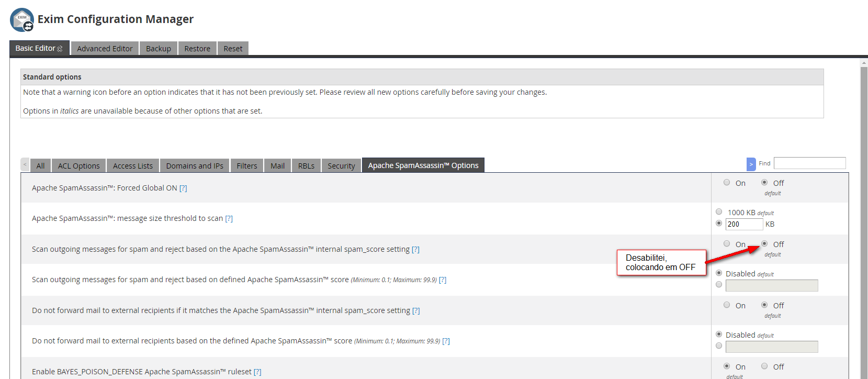Set Forced Global ON to Off

click(764, 183)
